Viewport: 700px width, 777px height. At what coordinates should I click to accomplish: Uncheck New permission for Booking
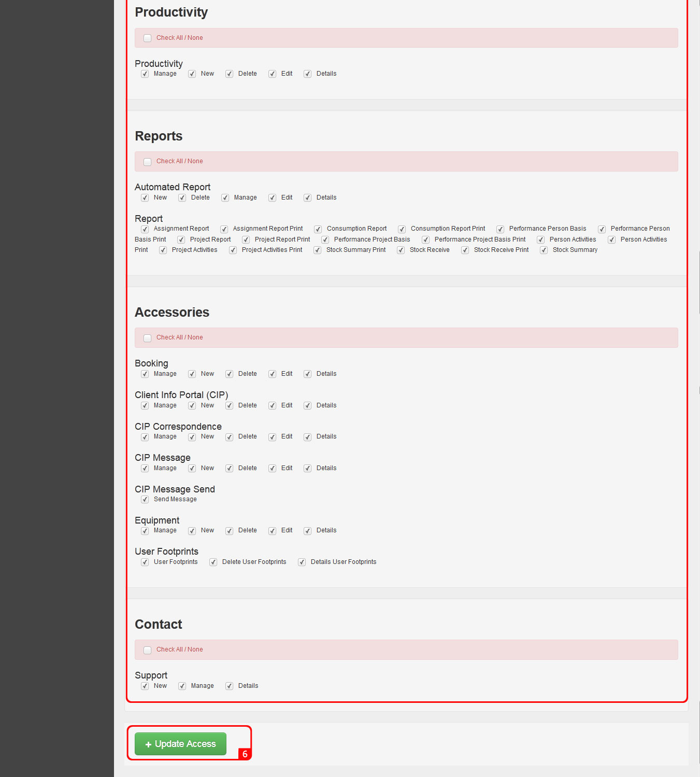192,374
